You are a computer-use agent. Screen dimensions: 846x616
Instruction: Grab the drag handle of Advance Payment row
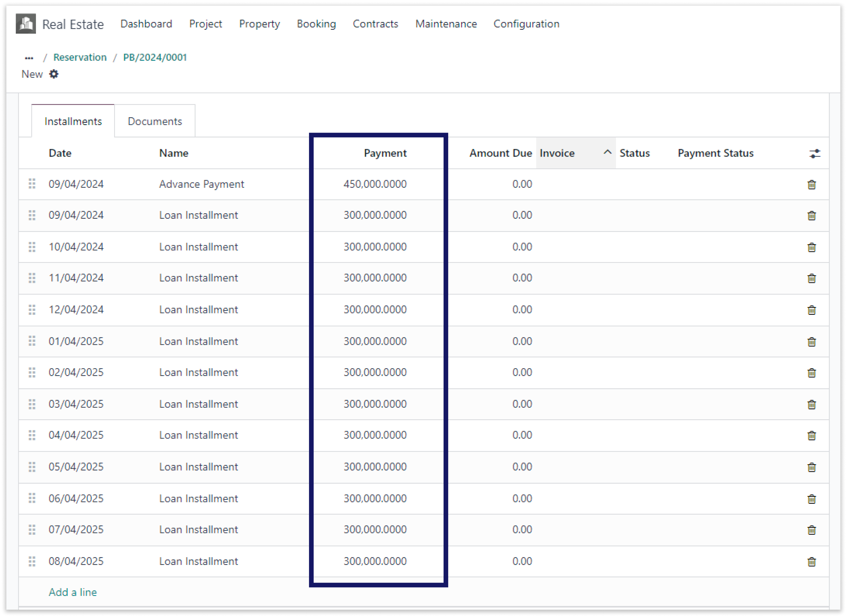[x=32, y=184]
